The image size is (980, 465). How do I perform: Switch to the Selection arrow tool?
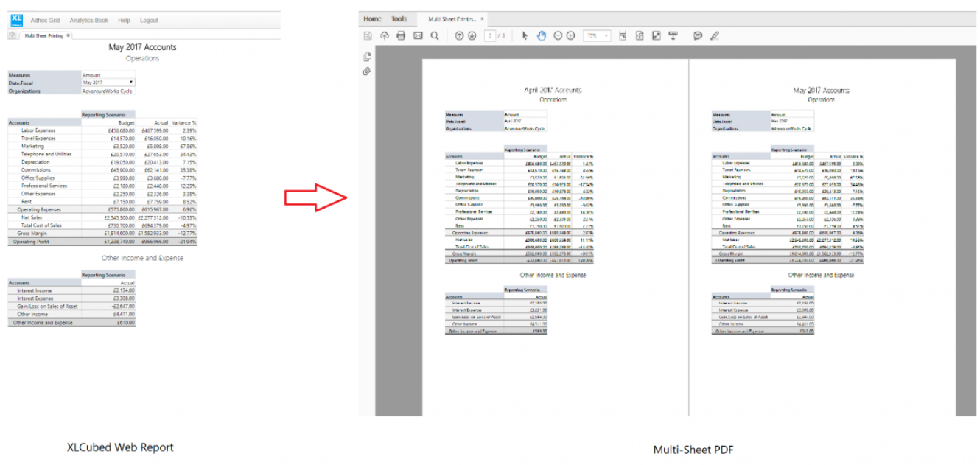pos(525,35)
